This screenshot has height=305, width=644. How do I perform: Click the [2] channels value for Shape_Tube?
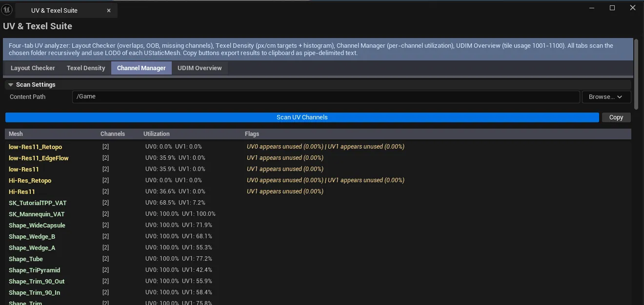[x=105, y=259]
